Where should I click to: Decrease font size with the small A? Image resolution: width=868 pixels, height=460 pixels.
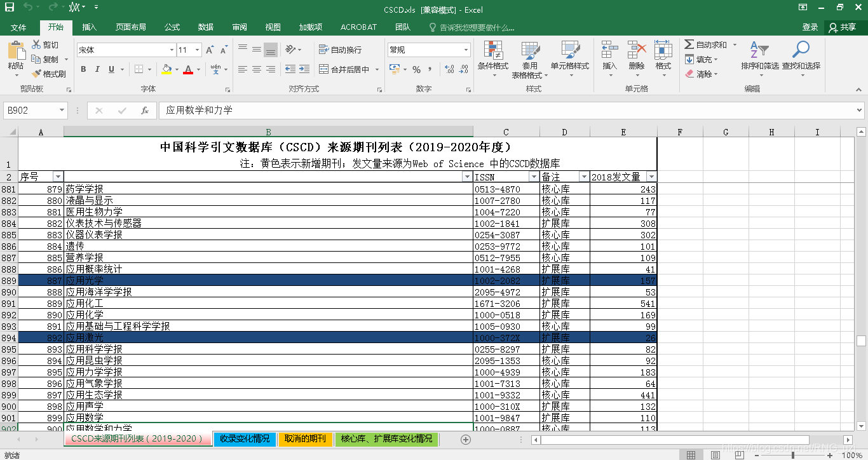[x=224, y=50]
